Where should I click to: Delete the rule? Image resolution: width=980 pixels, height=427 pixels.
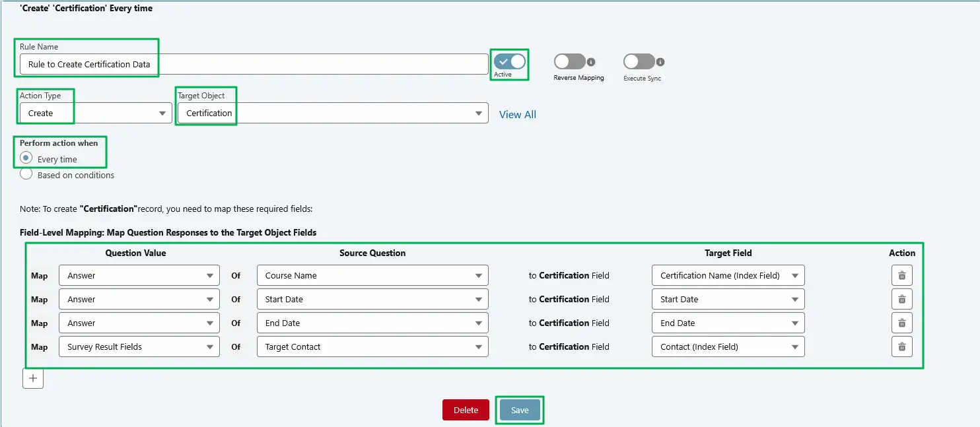tap(466, 409)
